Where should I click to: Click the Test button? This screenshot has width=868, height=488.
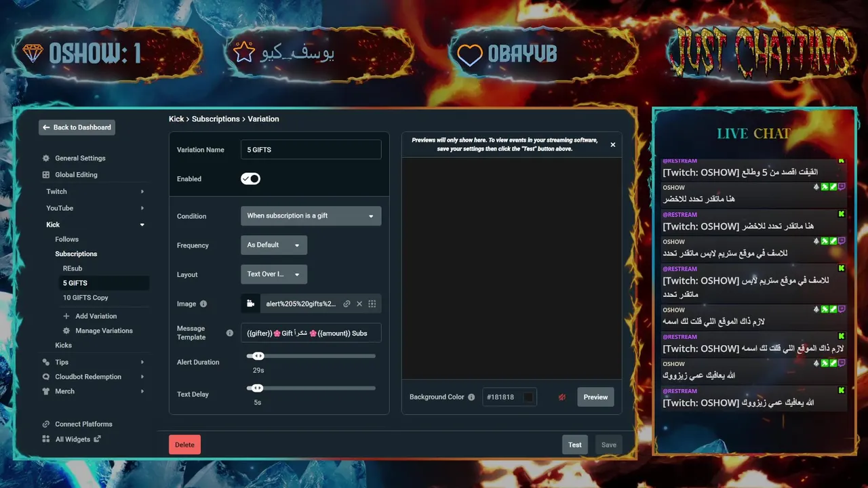point(575,445)
